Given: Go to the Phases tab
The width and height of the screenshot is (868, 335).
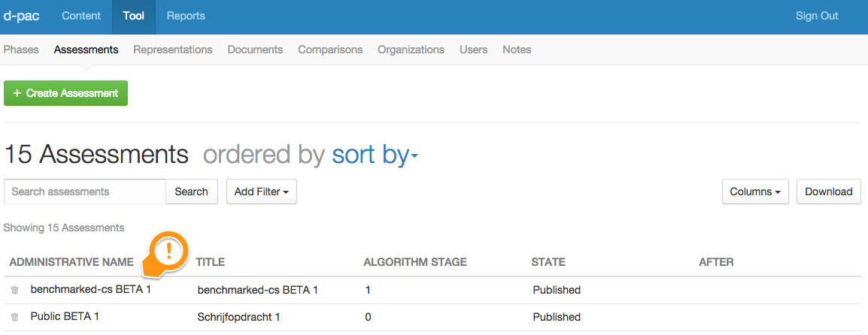Looking at the screenshot, I should [x=21, y=50].
